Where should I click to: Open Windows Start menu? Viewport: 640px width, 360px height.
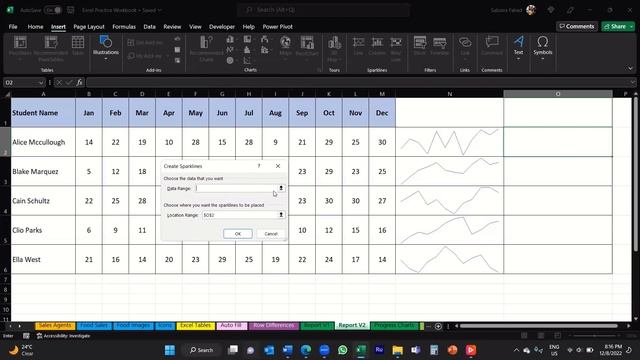[x=170, y=350]
